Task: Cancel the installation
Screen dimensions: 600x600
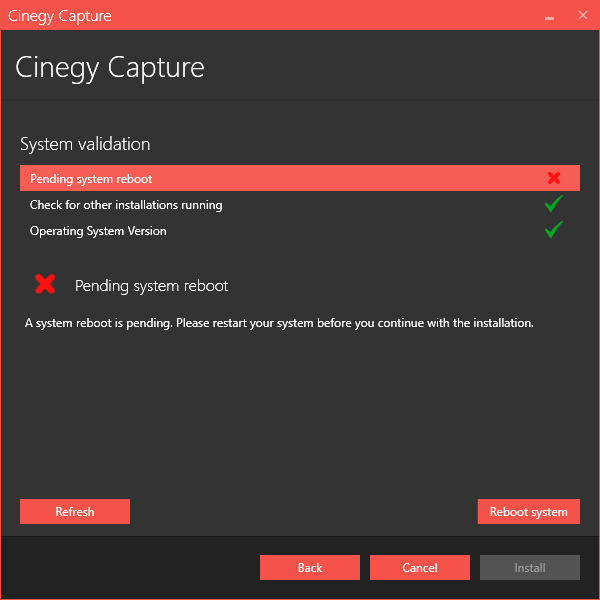Action: [420, 567]
